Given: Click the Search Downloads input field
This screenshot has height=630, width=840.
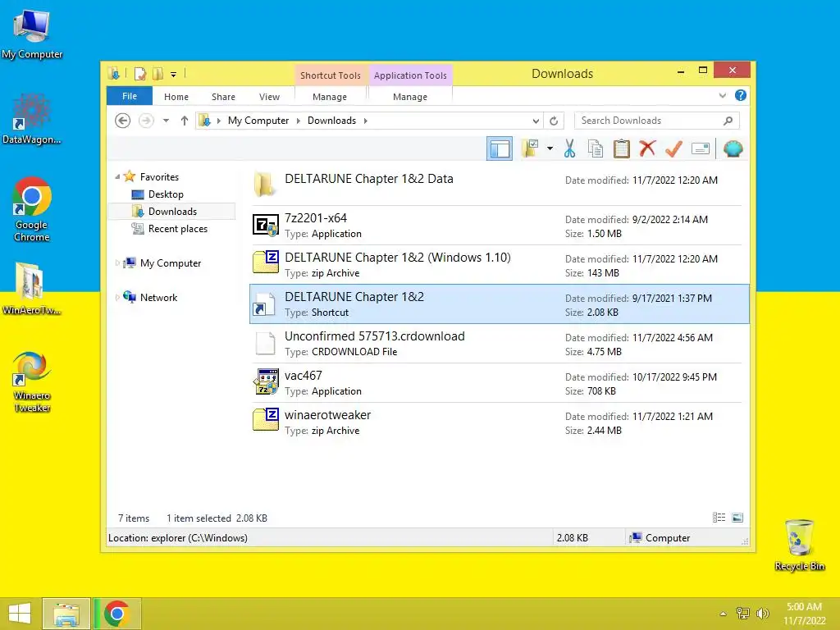Looking at the screenshot, I should coord(657,121).
